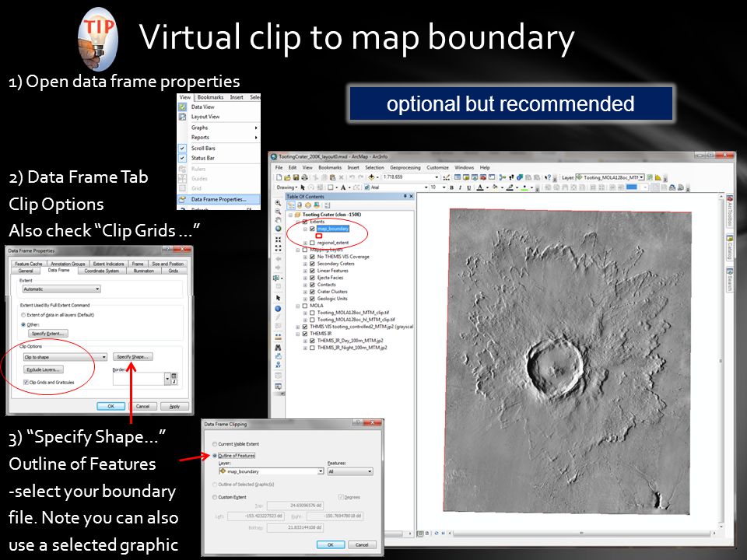Click OK in Data Frame Clipping dialog
Viewport: 747px width, 560px height.
pyautogui.click(x=330, y=544)
